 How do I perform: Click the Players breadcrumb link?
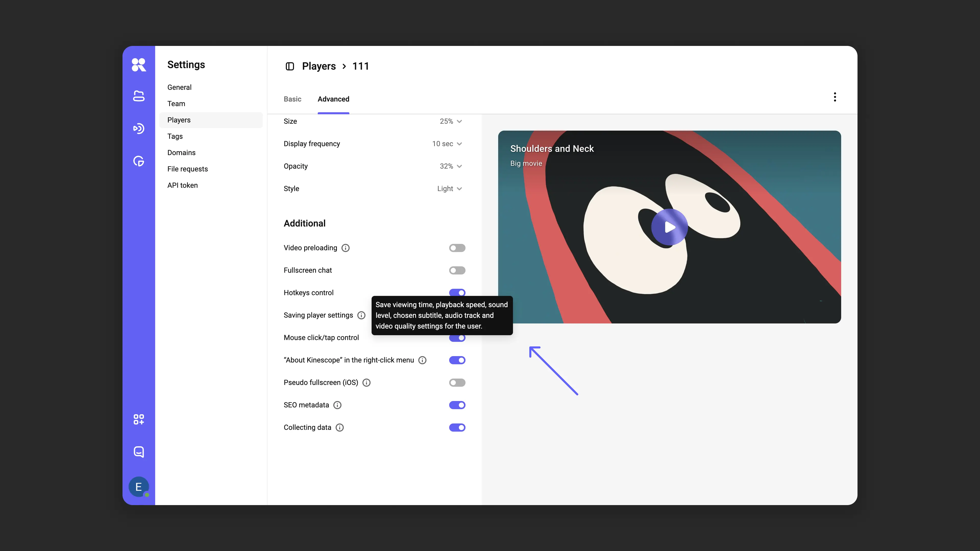319,66
